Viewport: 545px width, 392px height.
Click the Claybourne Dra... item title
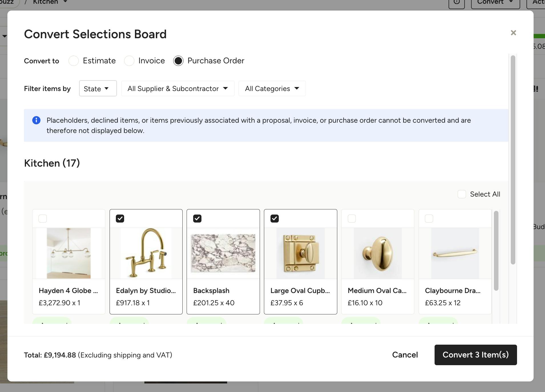[x=453, y=291]
